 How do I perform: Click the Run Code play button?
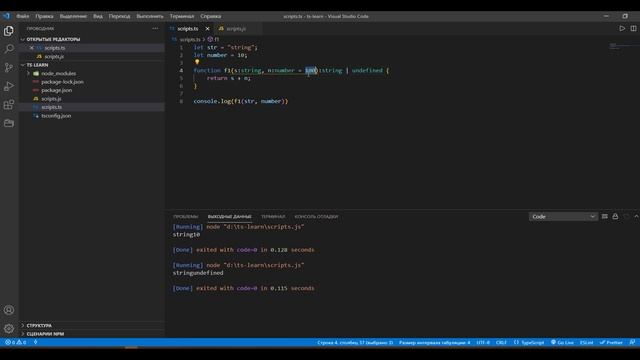point(622,29)
